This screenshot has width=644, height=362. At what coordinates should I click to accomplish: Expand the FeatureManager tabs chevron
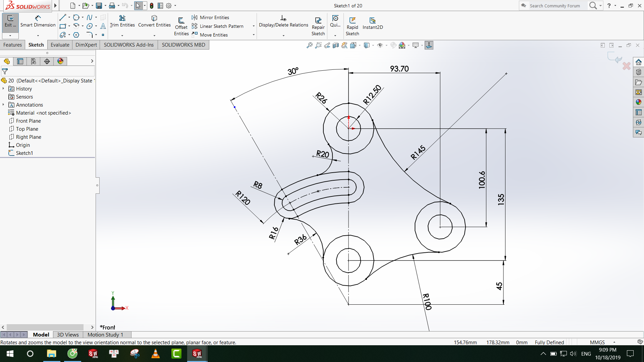click(92, 61)
